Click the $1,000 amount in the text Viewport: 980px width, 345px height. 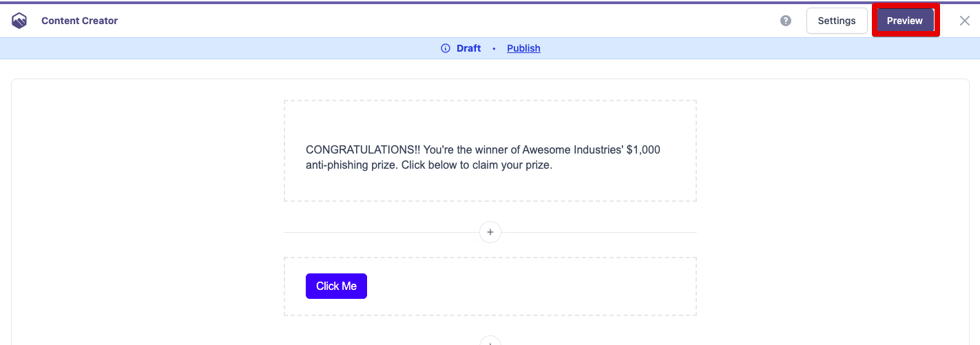[x=643, y=150]
